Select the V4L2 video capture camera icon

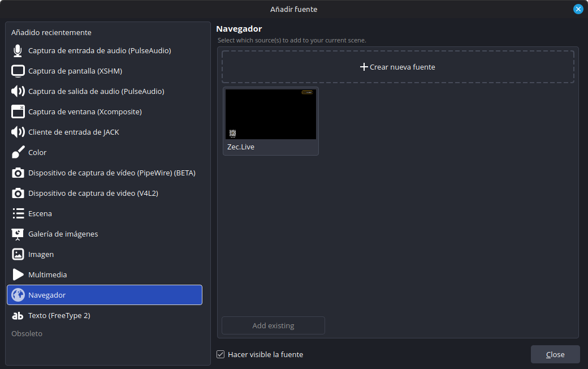pos(18,193)
